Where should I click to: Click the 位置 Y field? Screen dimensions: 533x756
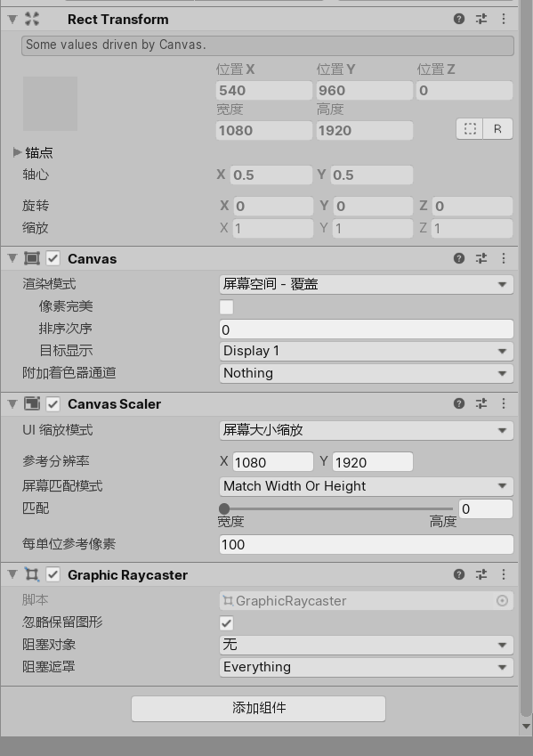(x=364, y=90)
